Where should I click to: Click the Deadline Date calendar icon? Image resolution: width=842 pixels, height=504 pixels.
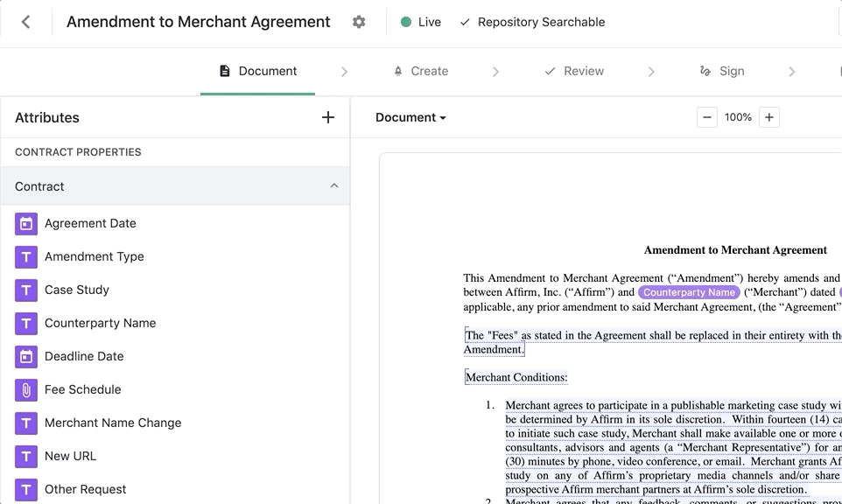(x=25, y=357)
